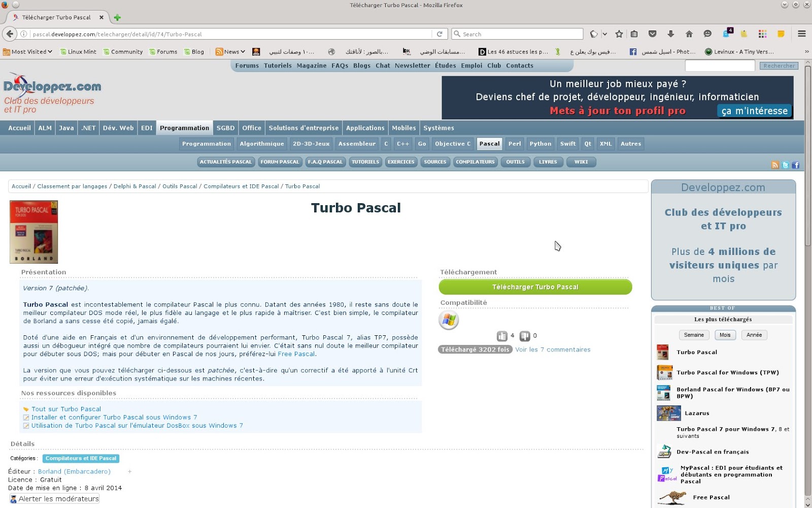Screen dimensions: 812x508
Task: Click the Firefox Search box
Action: pos(517,34)
